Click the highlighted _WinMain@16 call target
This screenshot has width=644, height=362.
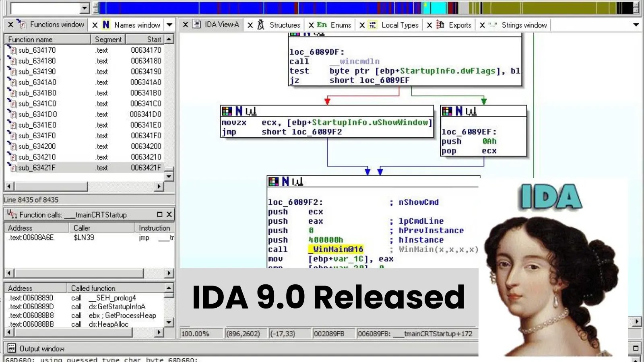336,249
